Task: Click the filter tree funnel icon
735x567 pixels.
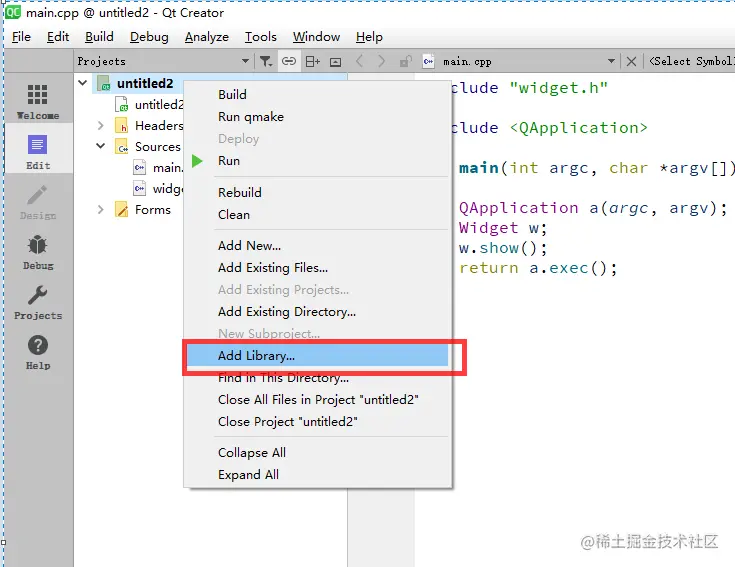Action: pos(266,61)
